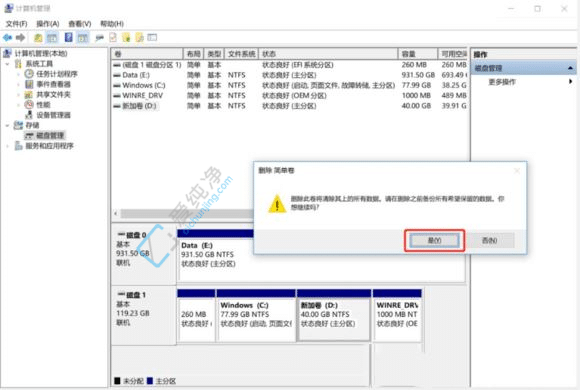Expand the 事件查看器 tree node
Screen dimensions: 580x390
[18, 84]
